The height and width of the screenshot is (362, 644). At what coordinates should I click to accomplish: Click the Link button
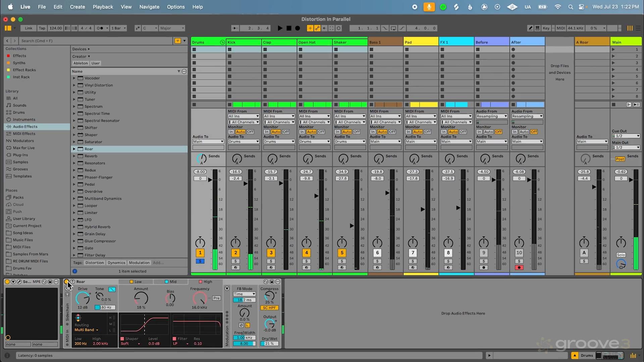click(29, 28)
